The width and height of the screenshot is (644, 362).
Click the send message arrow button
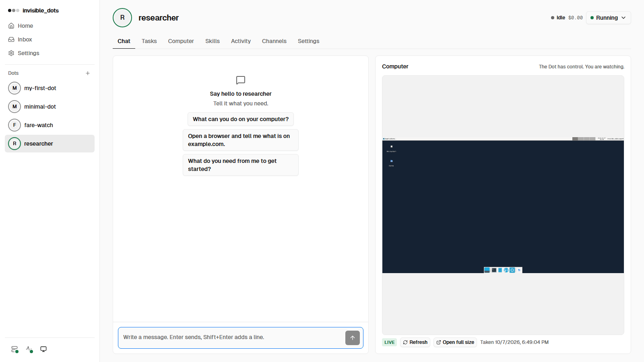(353, 338)
